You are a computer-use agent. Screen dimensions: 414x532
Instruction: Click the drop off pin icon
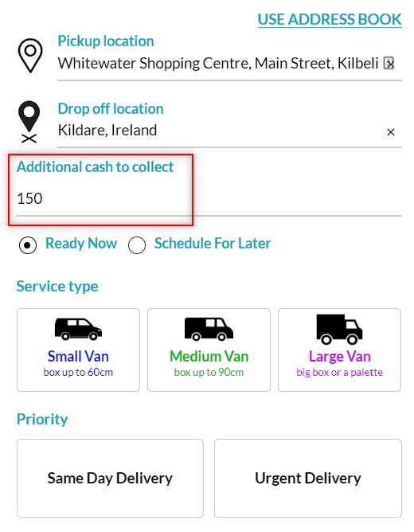tap(29, 122)
